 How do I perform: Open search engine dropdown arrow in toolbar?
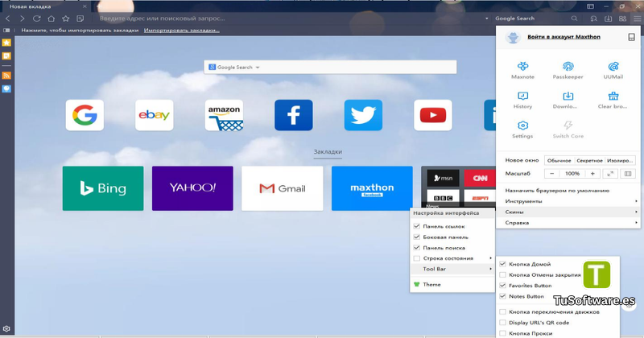[x=487, y=19]
